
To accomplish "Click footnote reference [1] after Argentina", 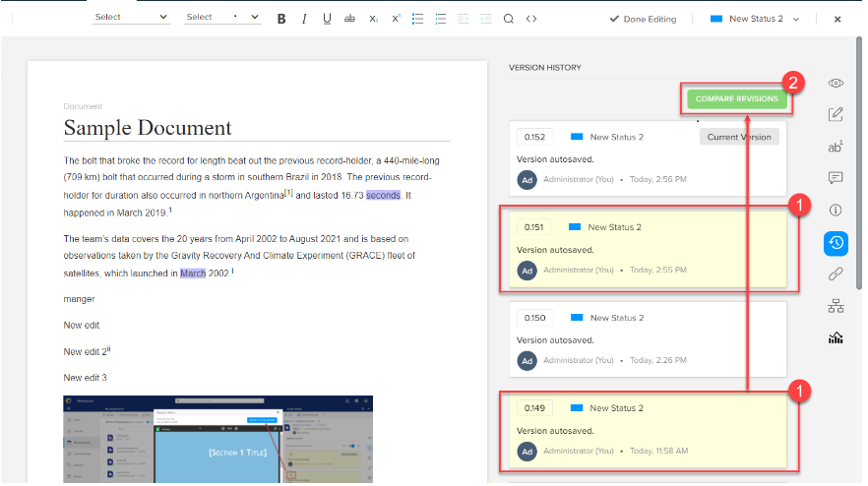I will point(288,193).
